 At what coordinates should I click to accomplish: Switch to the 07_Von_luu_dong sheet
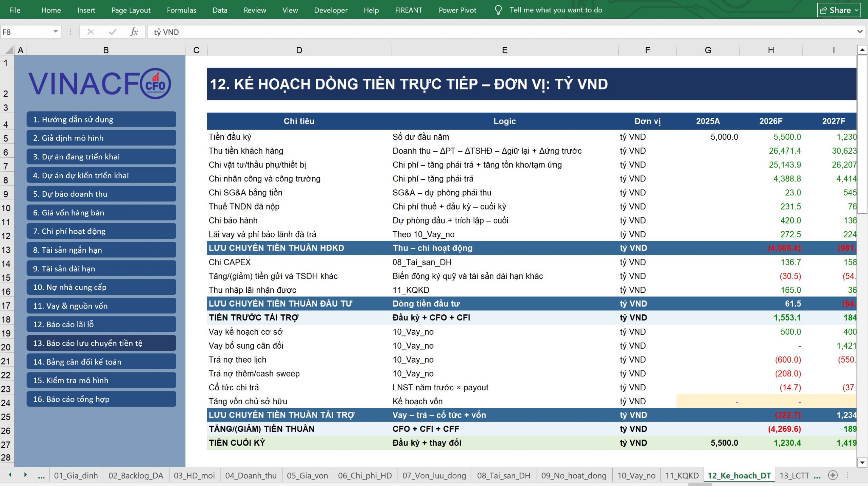434,475
